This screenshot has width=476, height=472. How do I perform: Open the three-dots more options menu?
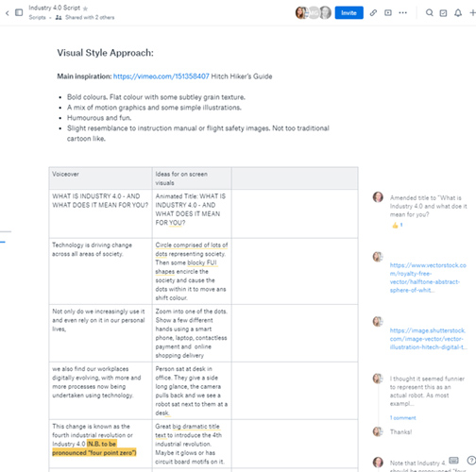point(402,13)
